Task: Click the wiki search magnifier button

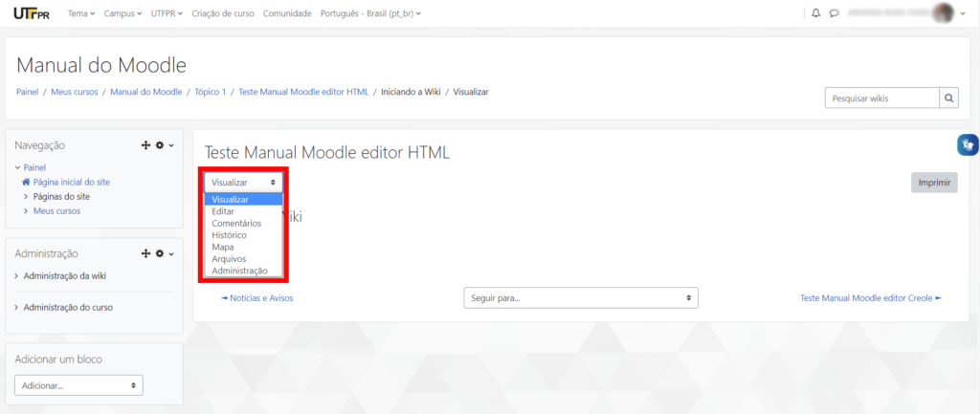Action: tap(948, 98)
